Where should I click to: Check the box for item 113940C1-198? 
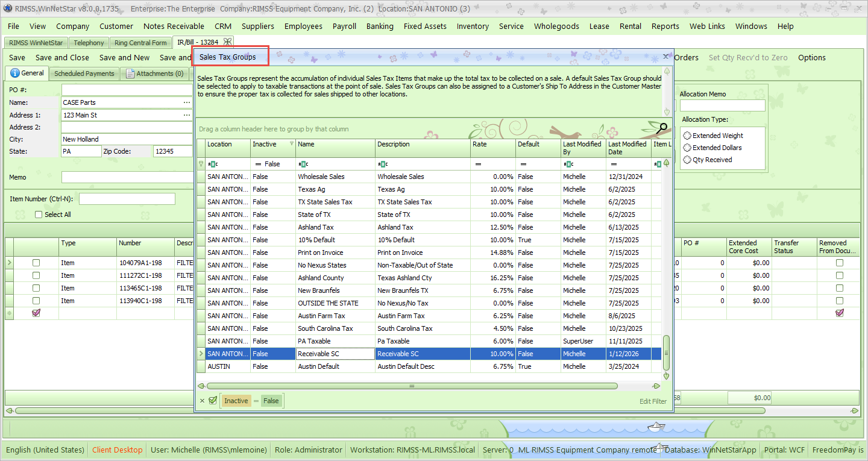click(x=36, y=301)
